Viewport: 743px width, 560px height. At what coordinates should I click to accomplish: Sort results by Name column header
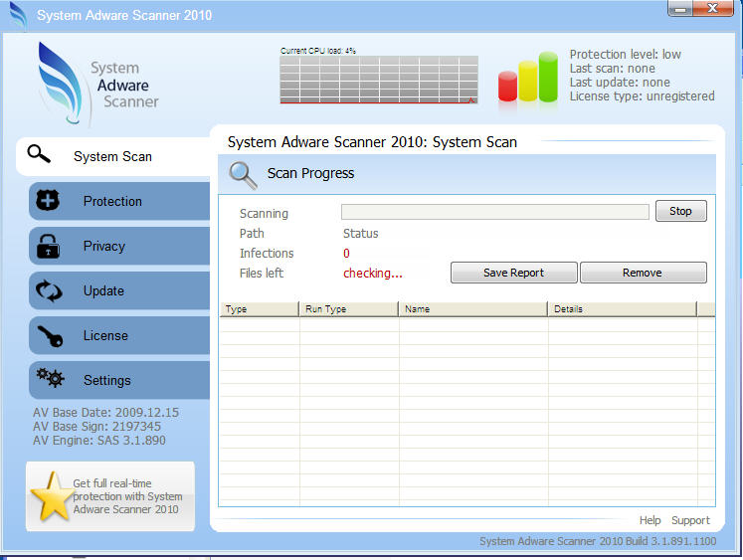pos(472,309)
